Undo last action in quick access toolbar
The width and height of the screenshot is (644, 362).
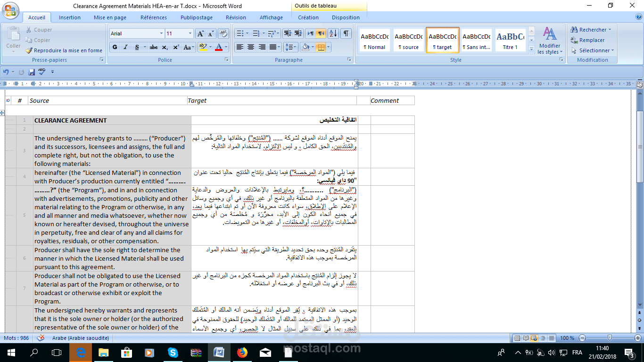6,72
